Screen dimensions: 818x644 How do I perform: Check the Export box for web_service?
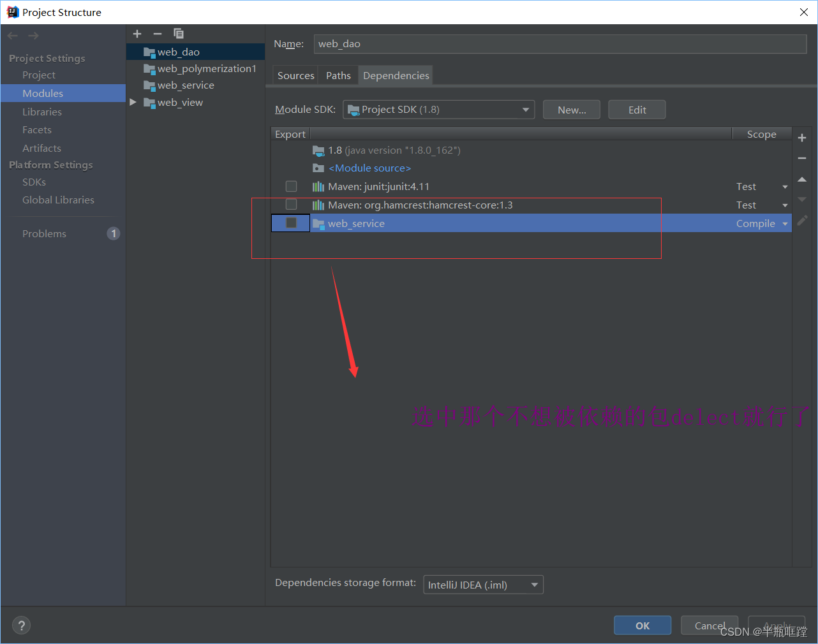[290, 223]
